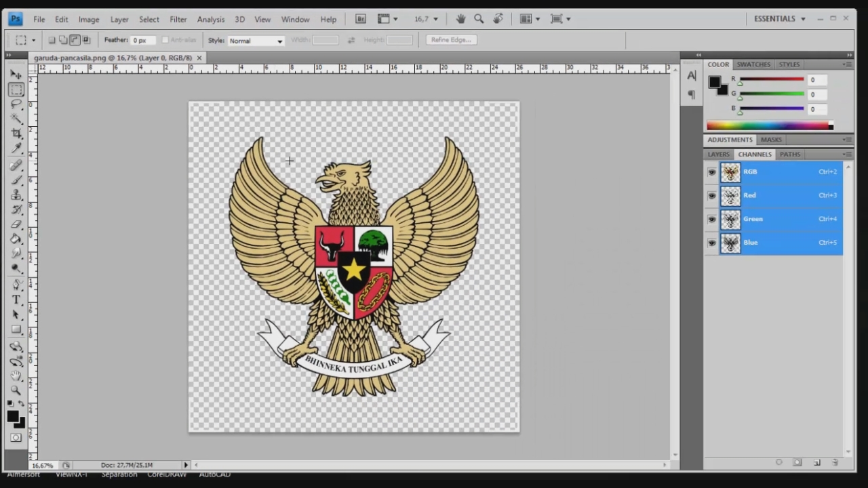Select the Hand tool in toolbox

(16, 375)
